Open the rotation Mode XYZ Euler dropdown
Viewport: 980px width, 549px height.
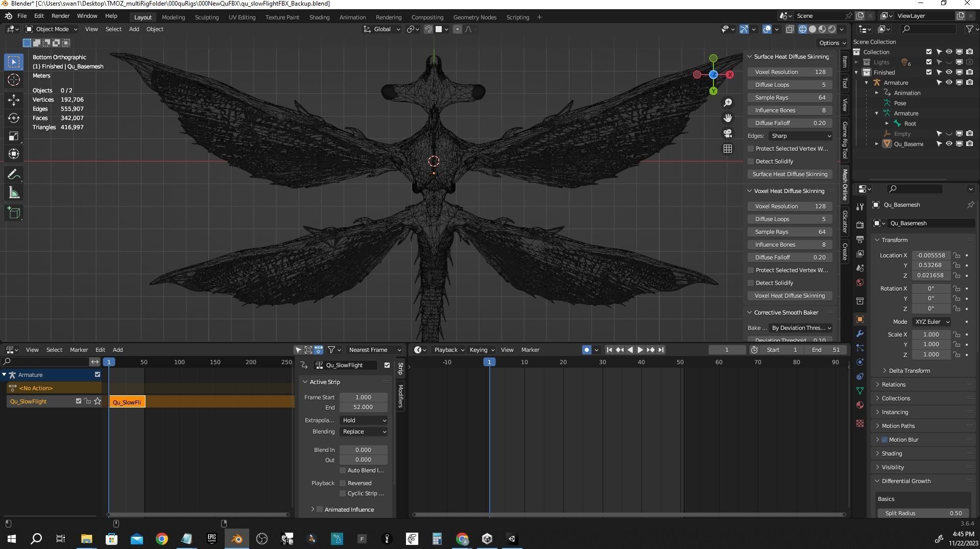[932, 322]
